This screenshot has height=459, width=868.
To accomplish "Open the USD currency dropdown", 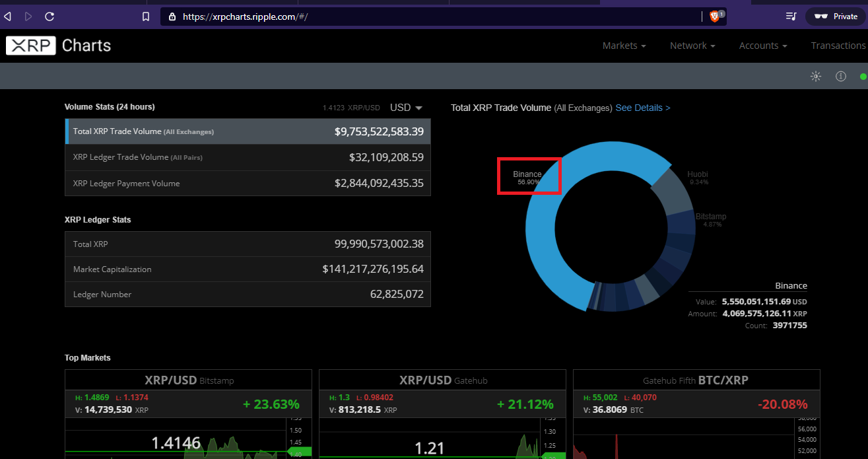I will (x=406, y=108).
